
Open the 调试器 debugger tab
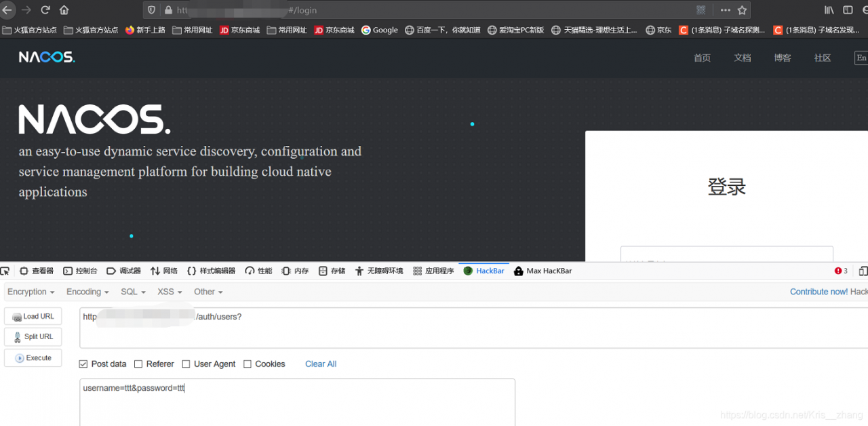coord(123,271)
